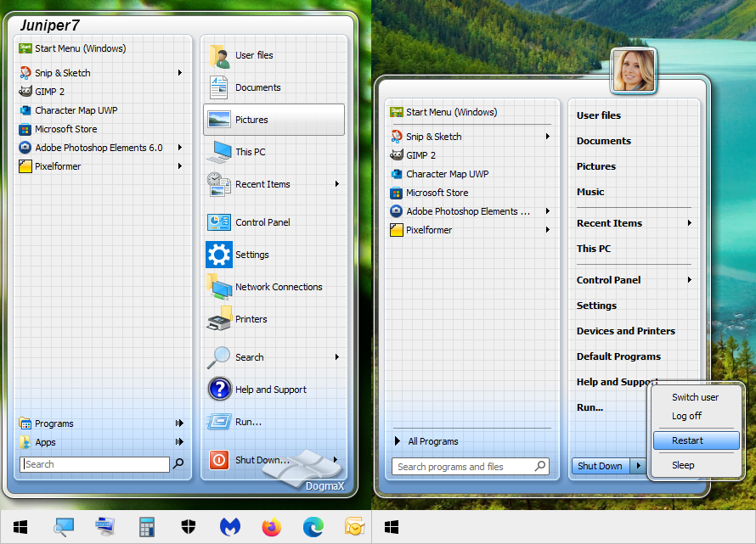Open Default Programs

618,356
